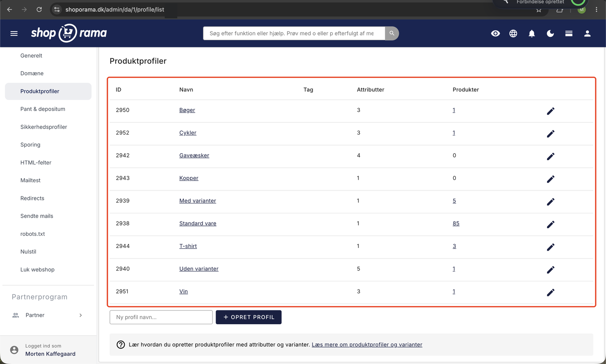
Task: Click the 85 products link for Standard vare
Action: (x=456, y=223)
